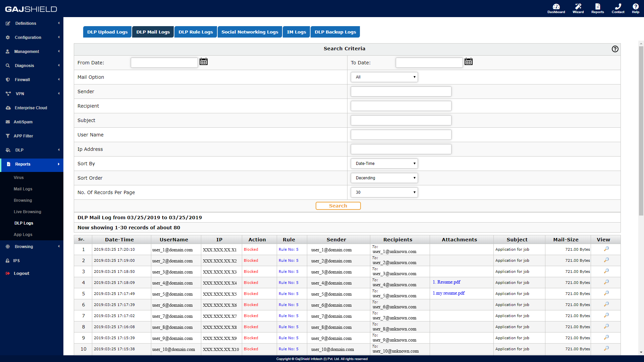Screen dimensions: 644x362
Task: View details of log row 6
Action: point(606,304)
